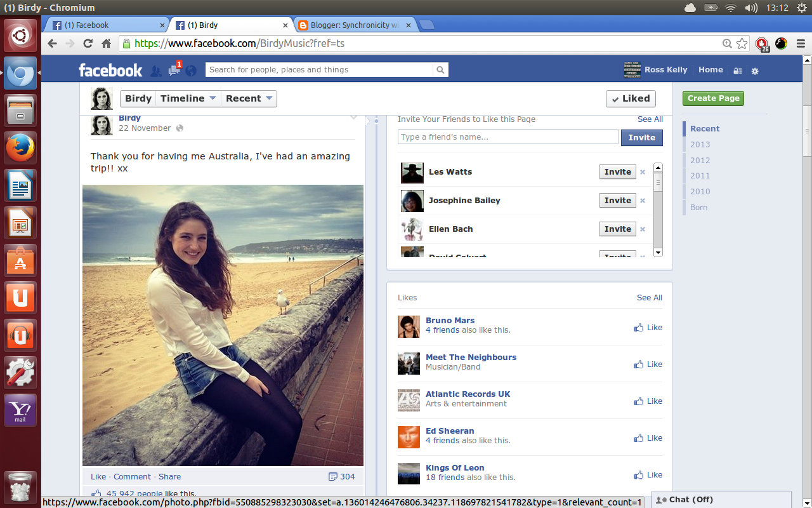812x508 pixels.
Task: Open Ross Kelly profile link
Action: 656,70
